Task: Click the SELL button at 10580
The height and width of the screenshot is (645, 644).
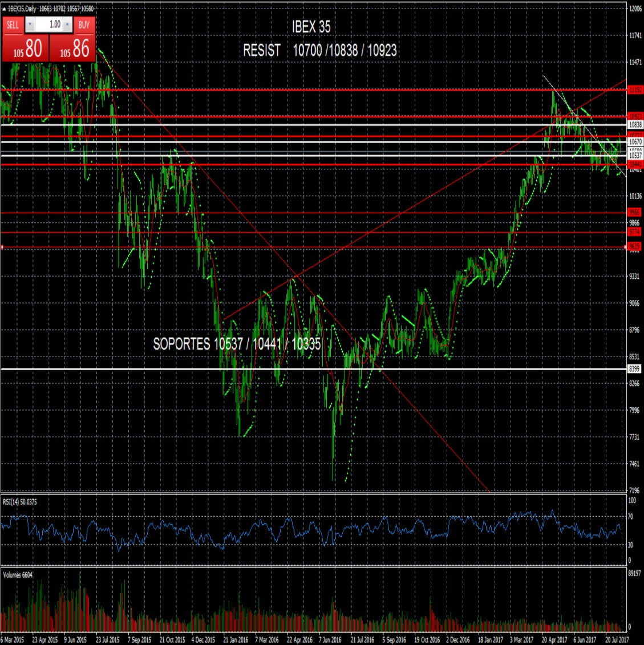Action: click(26, 47)
